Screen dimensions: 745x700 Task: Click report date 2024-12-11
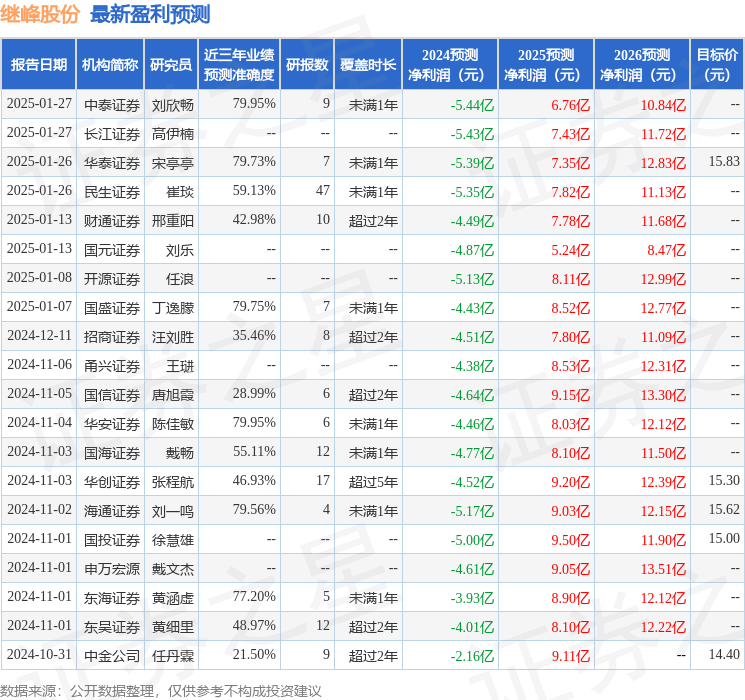coord(39,336)
